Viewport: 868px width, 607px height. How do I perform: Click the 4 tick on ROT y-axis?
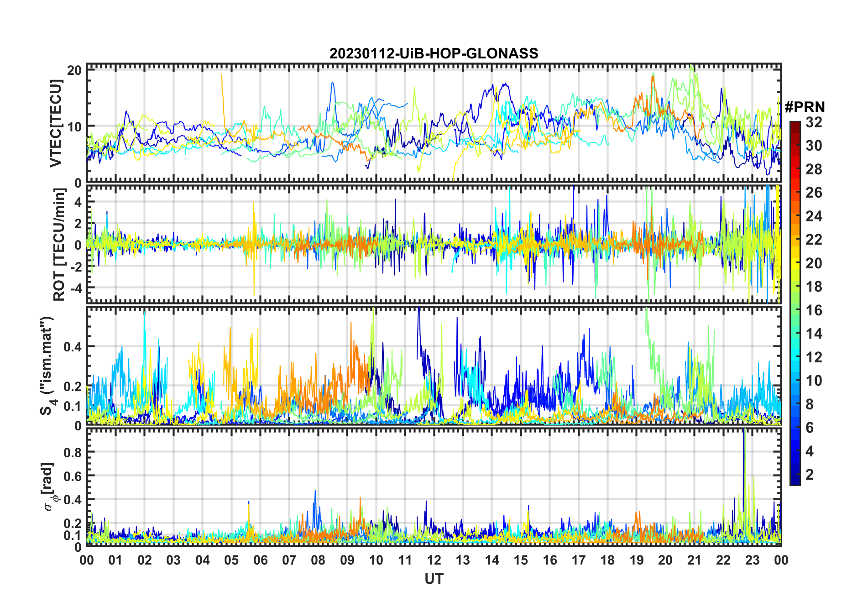(x=78, y=202)
